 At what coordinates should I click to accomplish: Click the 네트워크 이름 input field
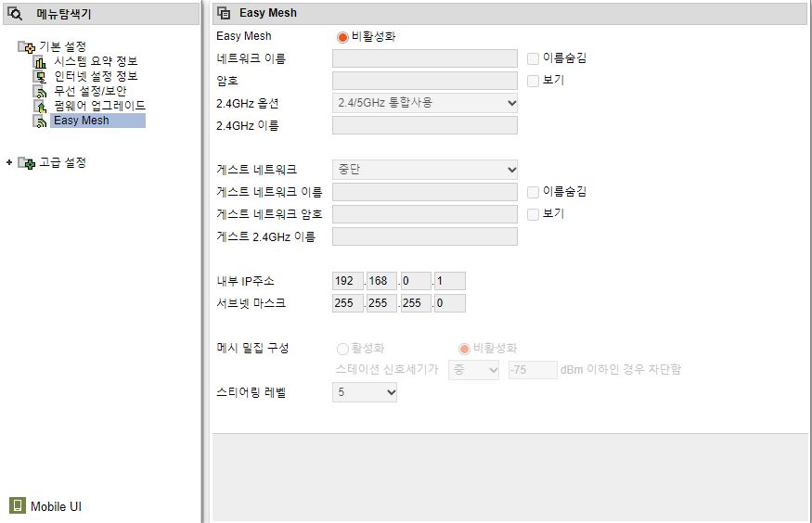click(x=425, y=58)
